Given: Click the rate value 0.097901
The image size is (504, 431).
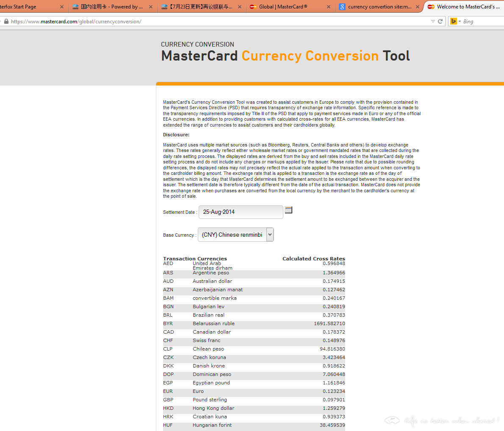Looking at the screenshot, I should click(x=334, y=400).
